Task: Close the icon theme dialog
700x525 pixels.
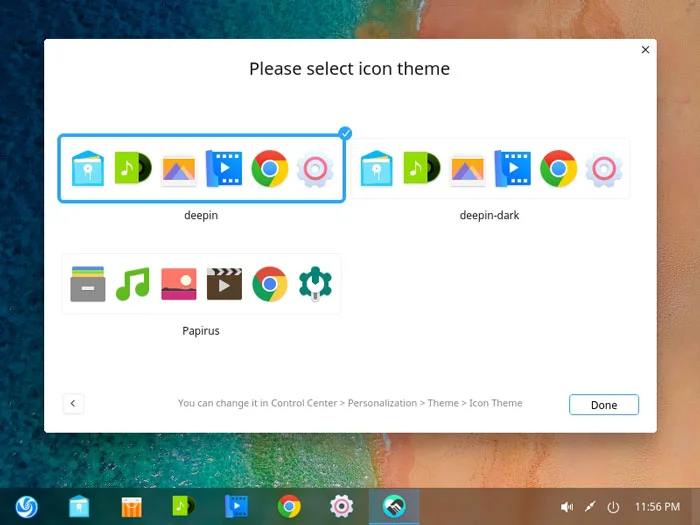Action: 645,50
